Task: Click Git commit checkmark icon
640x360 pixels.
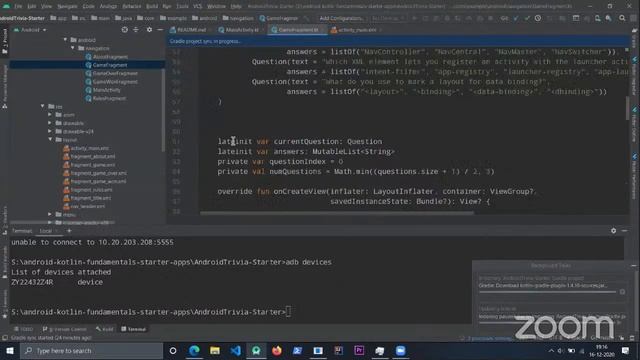Action: point(527,18)
